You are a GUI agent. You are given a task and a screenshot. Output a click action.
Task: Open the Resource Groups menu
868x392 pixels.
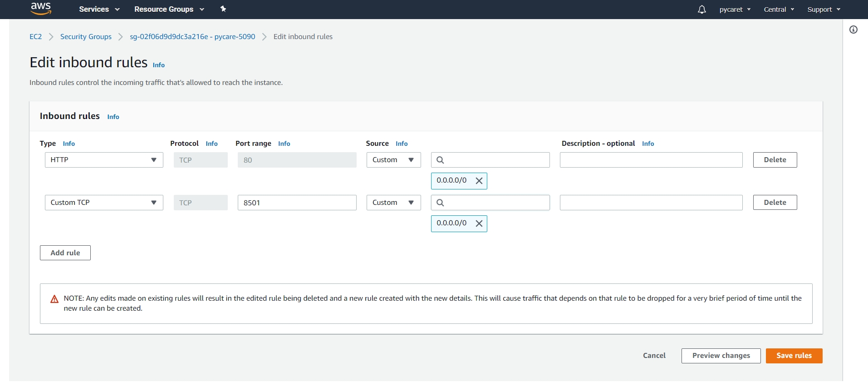(x=169, y=9)
